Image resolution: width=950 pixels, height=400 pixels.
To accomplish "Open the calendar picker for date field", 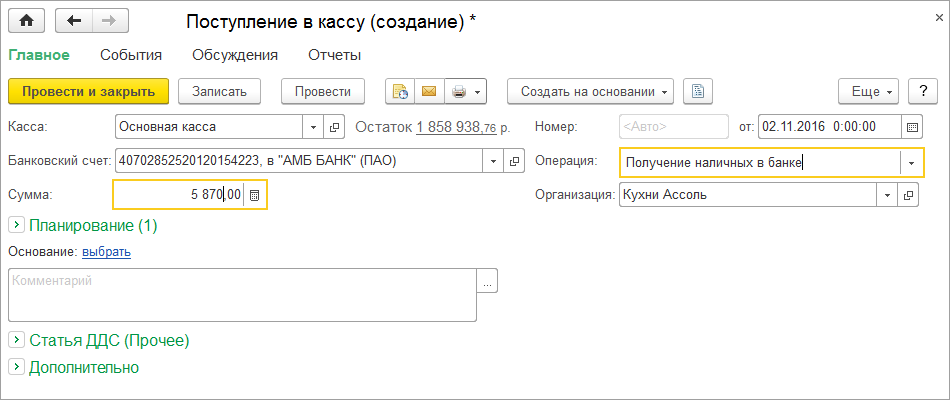I will point(911,127).
